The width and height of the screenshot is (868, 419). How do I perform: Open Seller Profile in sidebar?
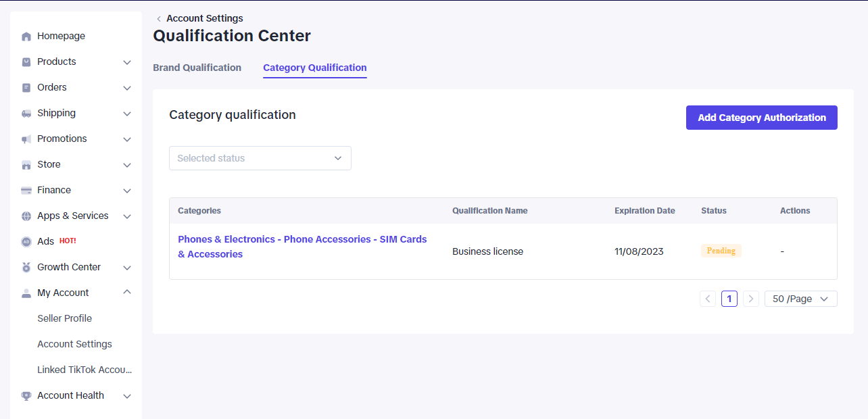[x=65, y=318]
